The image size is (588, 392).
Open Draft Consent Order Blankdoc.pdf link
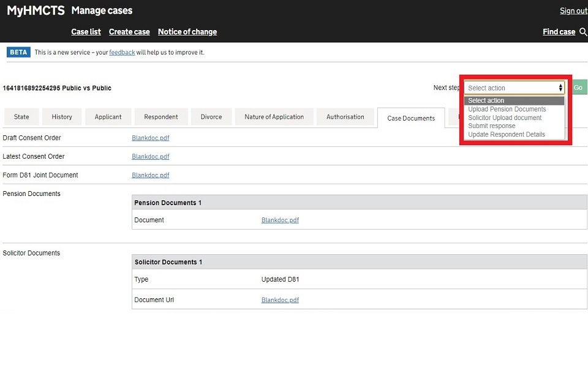[x=151, y=138]
